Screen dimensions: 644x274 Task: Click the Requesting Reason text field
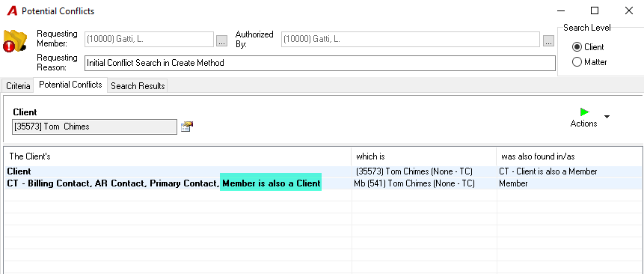320,64
